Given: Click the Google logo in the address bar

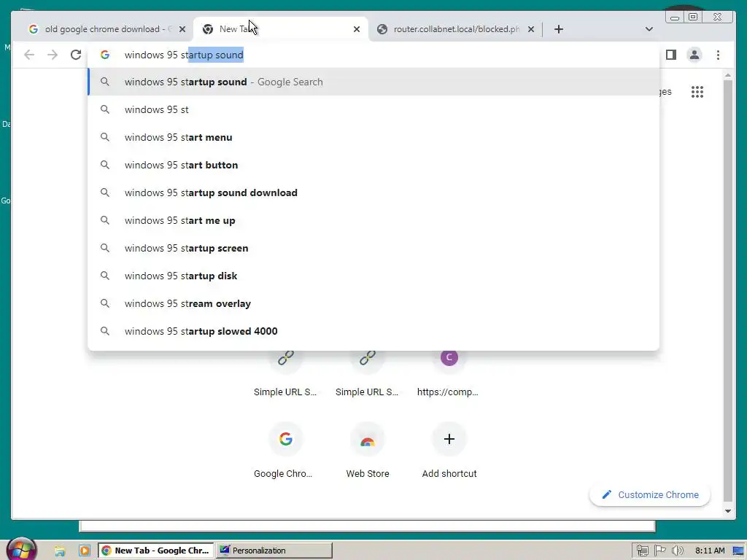Looking at the screenshot, I should [105, 55].
